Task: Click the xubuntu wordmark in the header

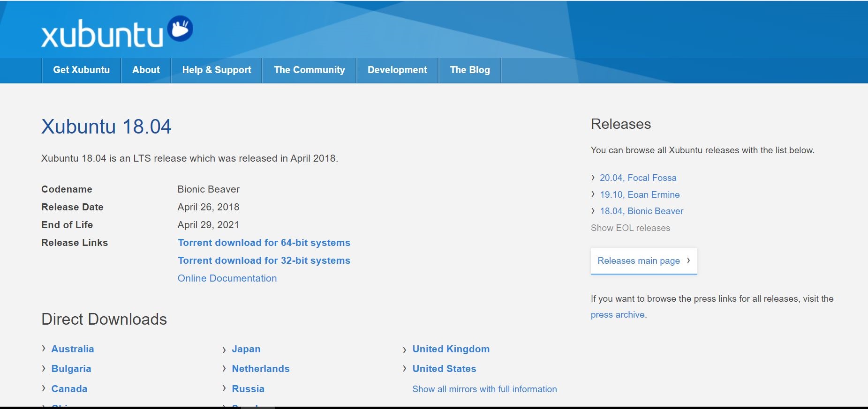Action: pos(102,34)
